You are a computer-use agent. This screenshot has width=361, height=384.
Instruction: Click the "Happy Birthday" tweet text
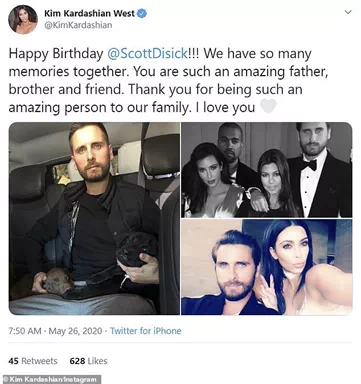point(56,54)
